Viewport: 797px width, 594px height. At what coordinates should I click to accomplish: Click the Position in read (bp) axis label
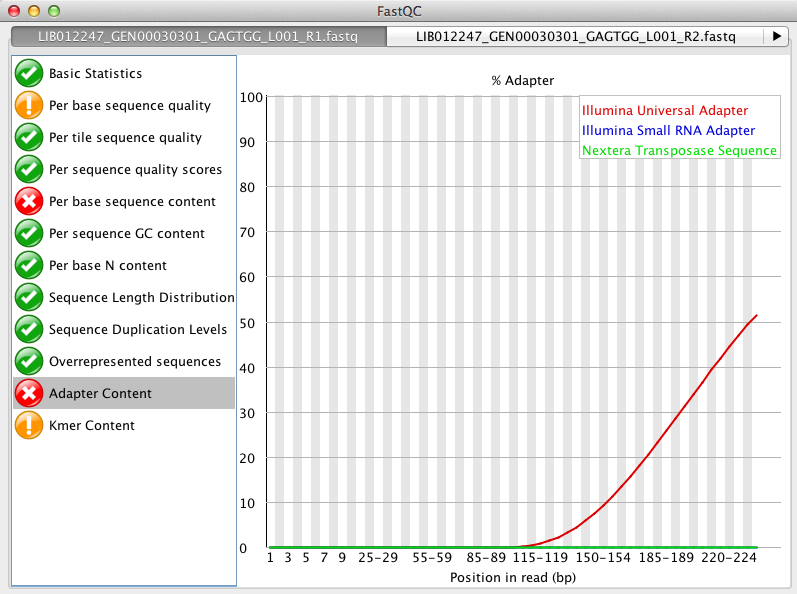(x=513, y=578)
